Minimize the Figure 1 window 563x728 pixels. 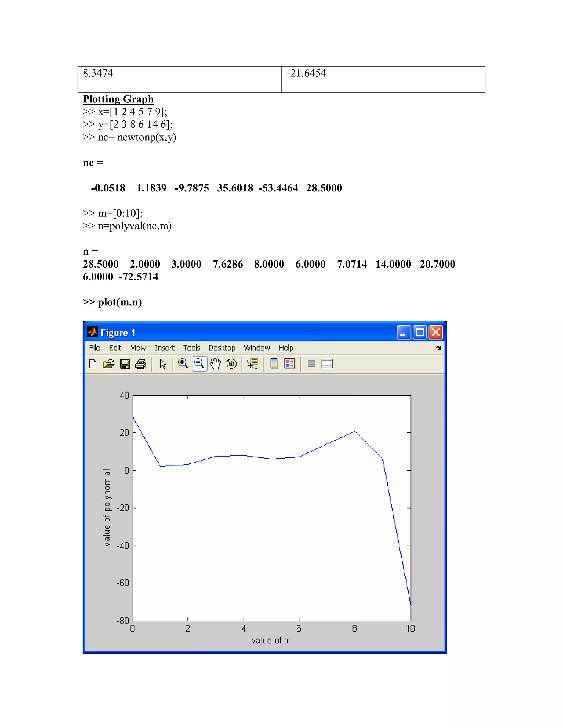[404, 332]
